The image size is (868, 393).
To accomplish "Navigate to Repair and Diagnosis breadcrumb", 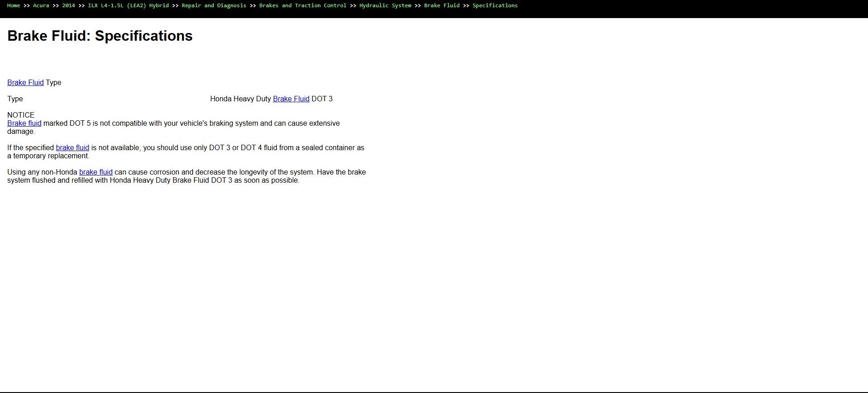I will pyautogui.click(x=214, y=5).
